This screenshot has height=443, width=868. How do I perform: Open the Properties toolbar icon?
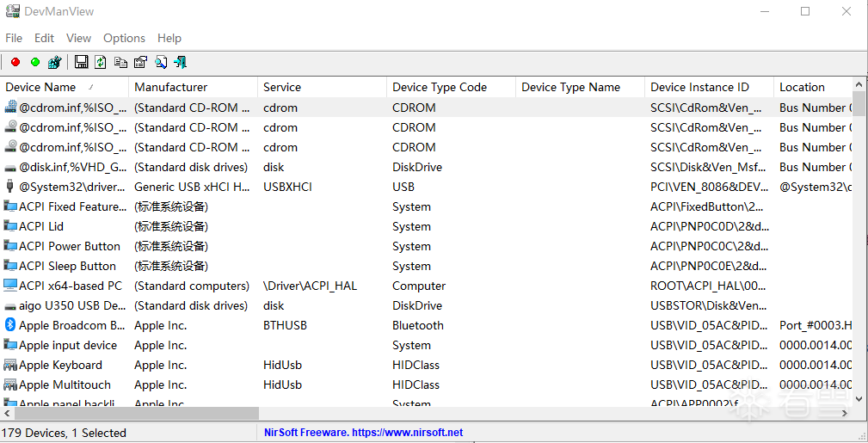click(x=140, y=62)
